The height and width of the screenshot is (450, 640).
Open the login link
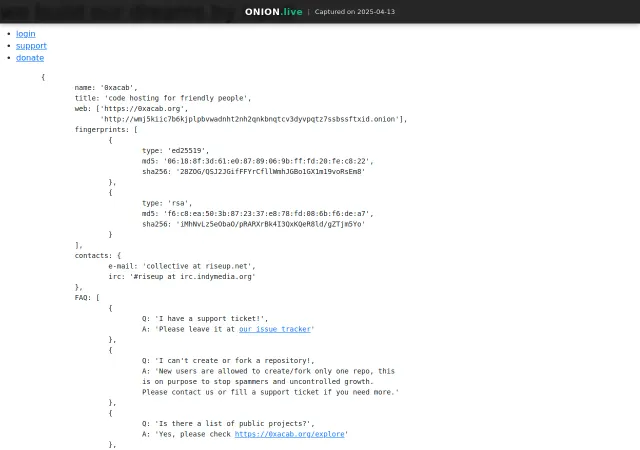[x=26, y=34]
